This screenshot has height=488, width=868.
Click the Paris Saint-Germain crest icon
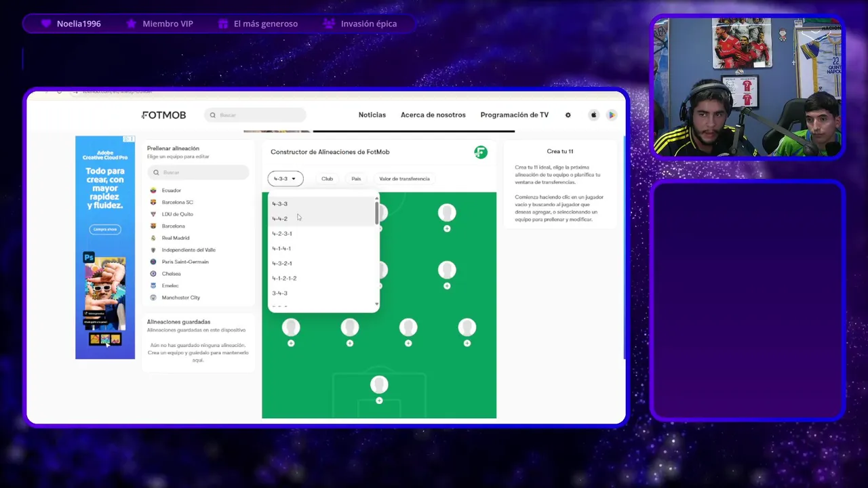(x=153, y=262)
